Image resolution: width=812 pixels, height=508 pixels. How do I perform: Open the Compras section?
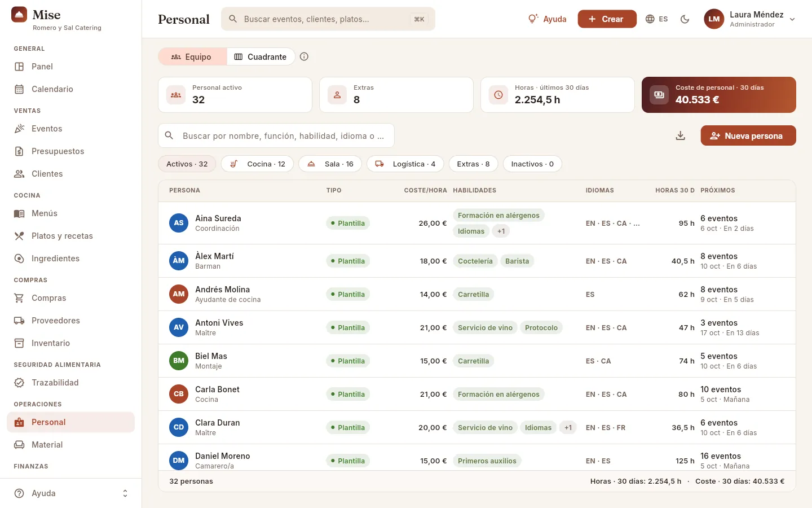click(70, 298)
